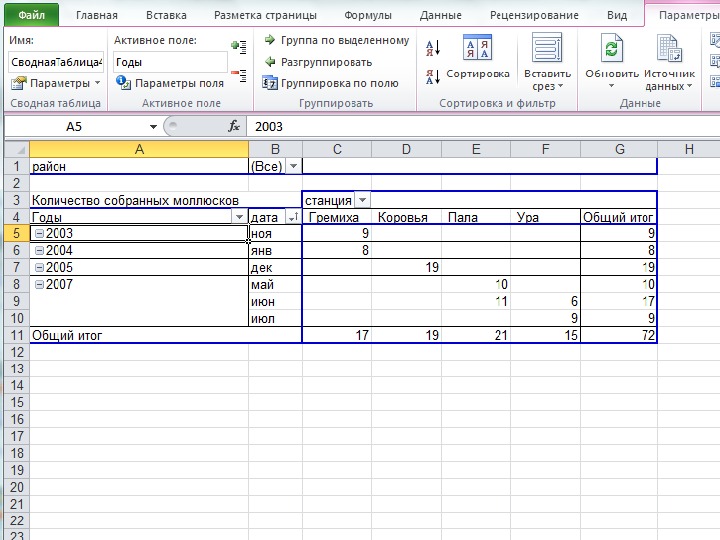Click the Активное поле input field
720x540 pixels.
click(169, 62)
